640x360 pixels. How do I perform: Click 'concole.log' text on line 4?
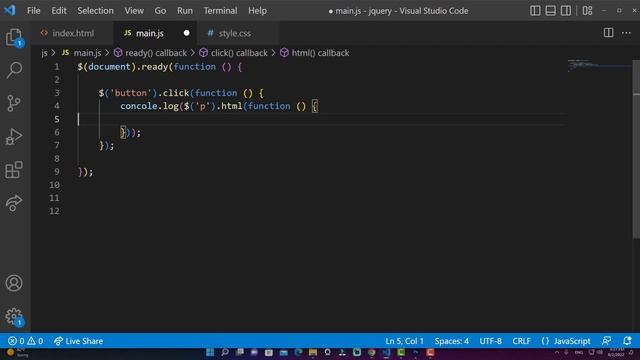(149, 106)
